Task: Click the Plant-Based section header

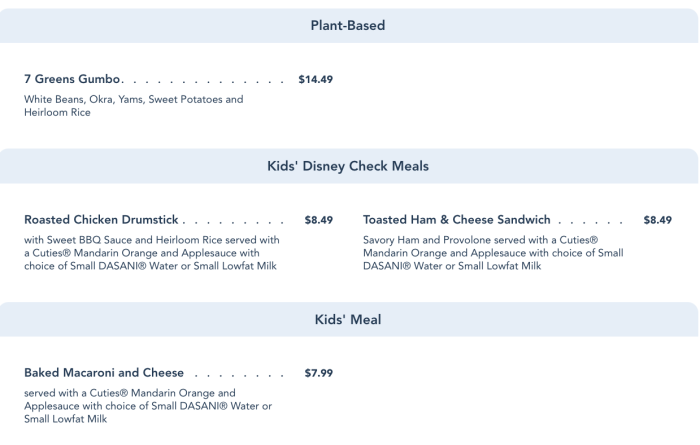Action: tap(348, 25)
